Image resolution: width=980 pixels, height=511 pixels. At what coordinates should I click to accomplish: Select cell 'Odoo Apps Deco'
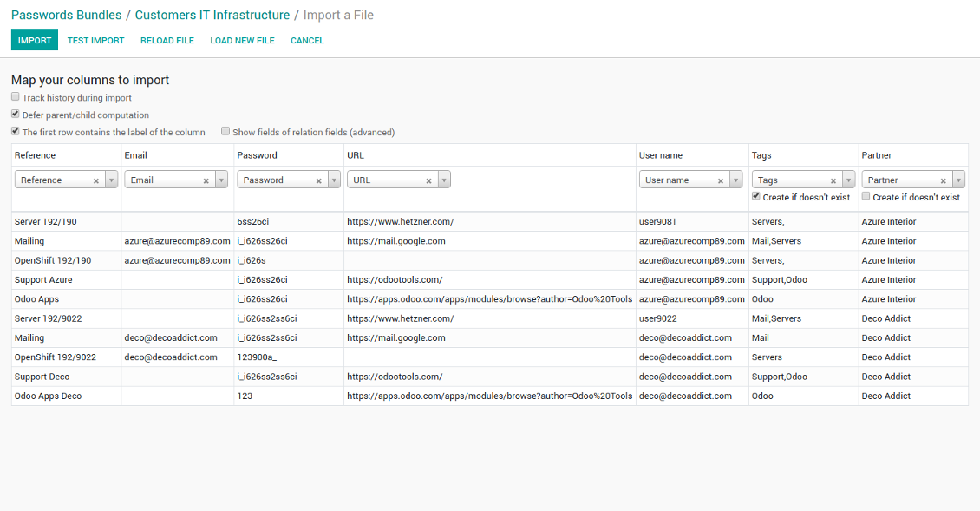click(48, 396)
